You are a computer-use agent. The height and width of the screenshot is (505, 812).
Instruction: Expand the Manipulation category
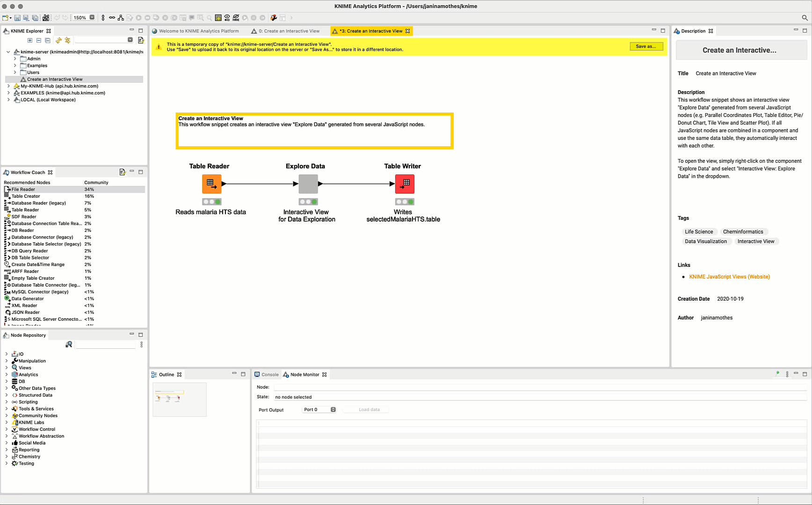(x=6, y=361)
